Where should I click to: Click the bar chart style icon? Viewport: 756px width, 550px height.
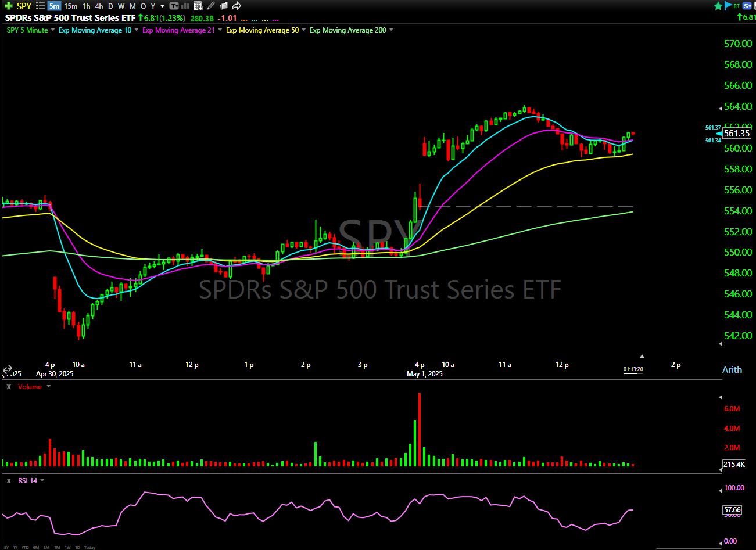tap(185, 6)
